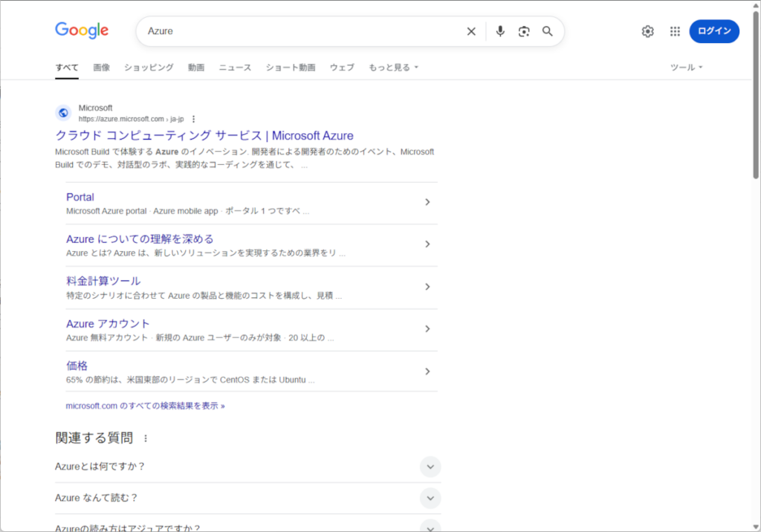Open the ニュース tab
The width and height of the screenshot is (761, 532).
235,68
